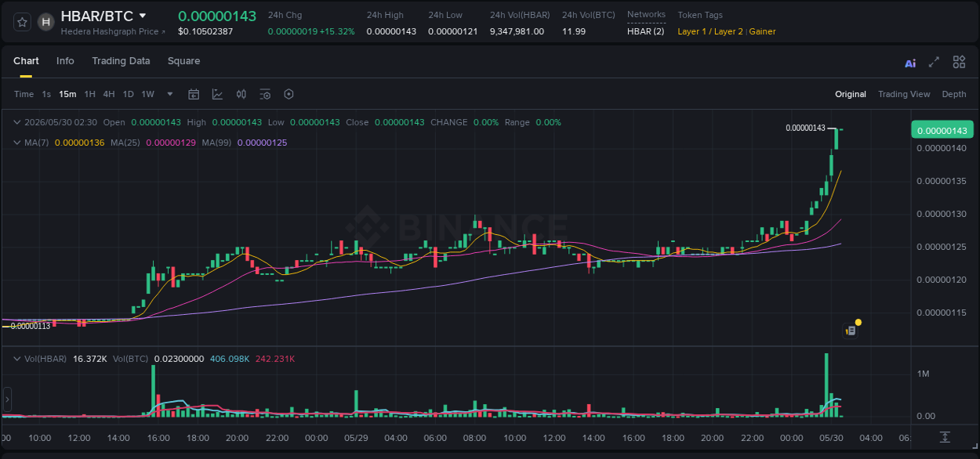
Task: Open the chart layout grid icon
Action: tap(959, 63)
